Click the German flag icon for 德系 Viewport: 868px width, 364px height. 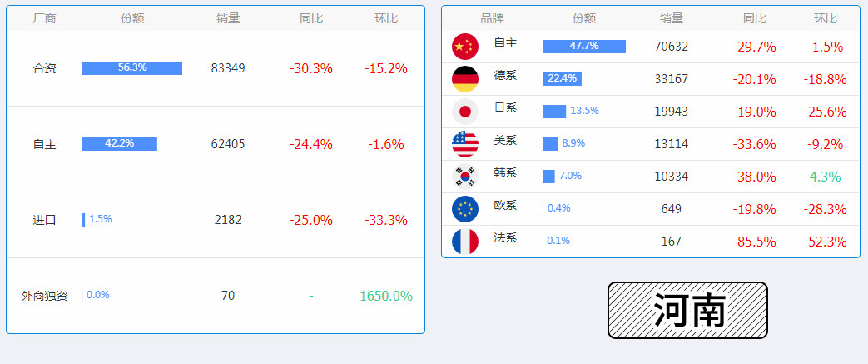[465, 79]
